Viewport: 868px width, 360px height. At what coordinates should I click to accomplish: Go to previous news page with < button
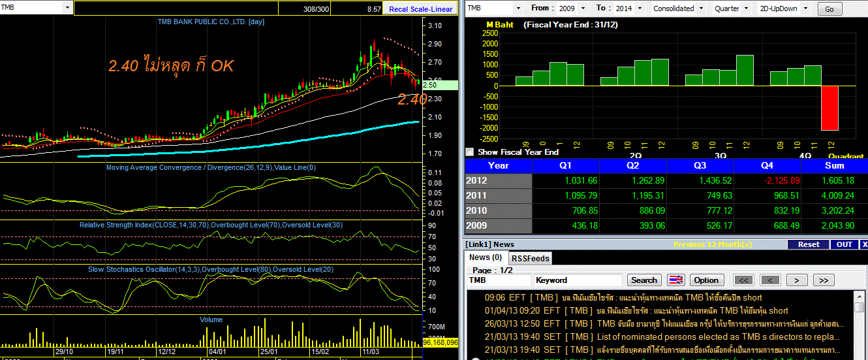click(770, 280)
